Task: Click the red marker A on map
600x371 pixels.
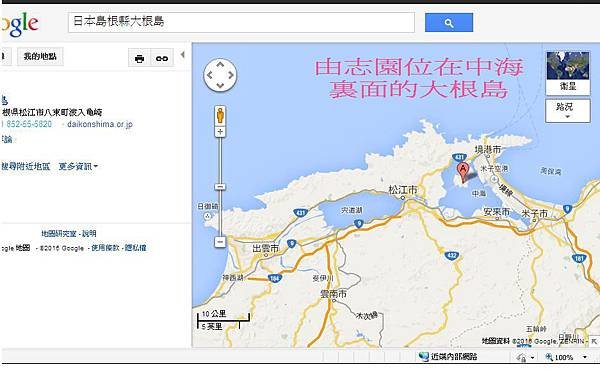Action: pyautogui.click(x=463, y=172)
